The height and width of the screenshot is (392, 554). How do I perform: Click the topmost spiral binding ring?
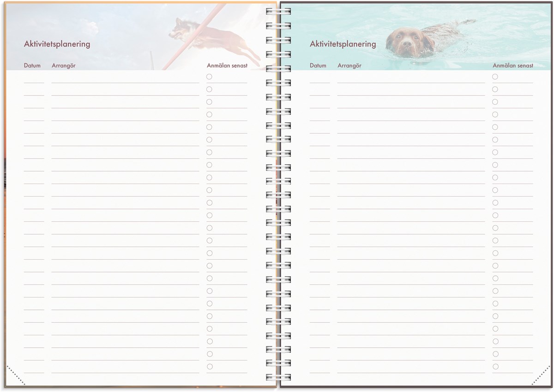(x=278, y=11)
